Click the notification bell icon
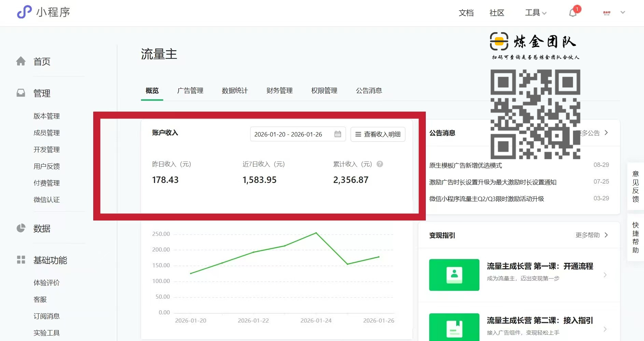The width and height of the screenshot is (644, 341). point(573,13)
